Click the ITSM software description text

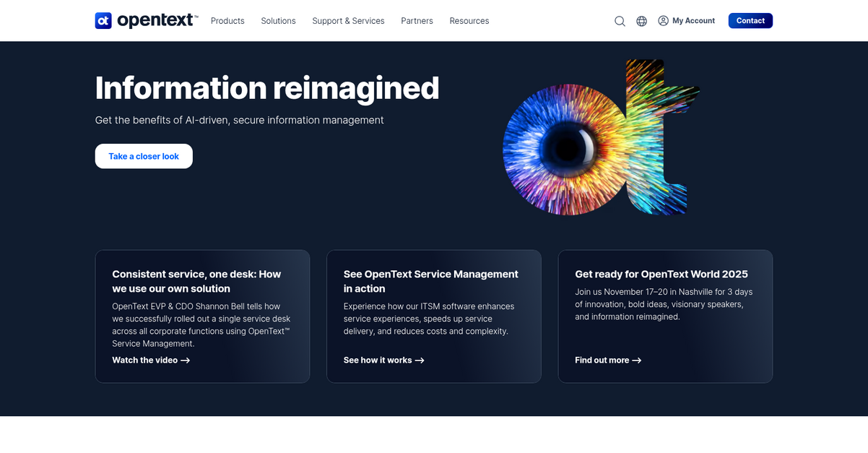(430, 319)
